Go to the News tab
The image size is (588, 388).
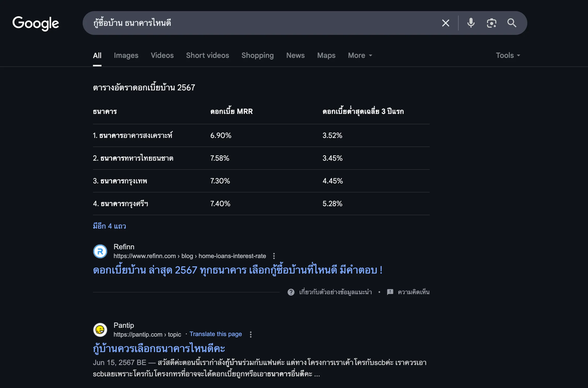point(295,56)
